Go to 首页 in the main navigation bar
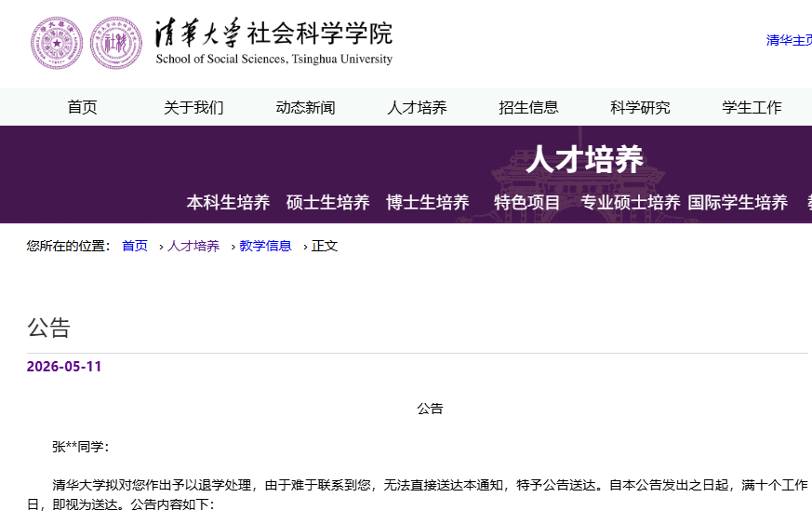The height and width of the screenshot is (524, 812). point(83,107)
